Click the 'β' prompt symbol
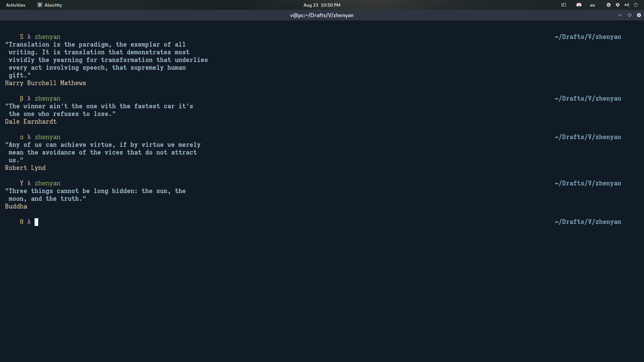This screenshot has height=362, width=644. coord(21,99)
